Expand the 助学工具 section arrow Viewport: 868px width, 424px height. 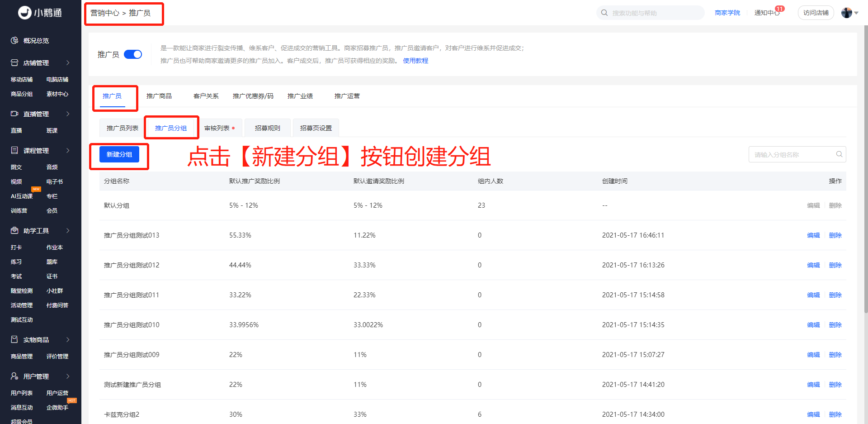pos(68,230)
